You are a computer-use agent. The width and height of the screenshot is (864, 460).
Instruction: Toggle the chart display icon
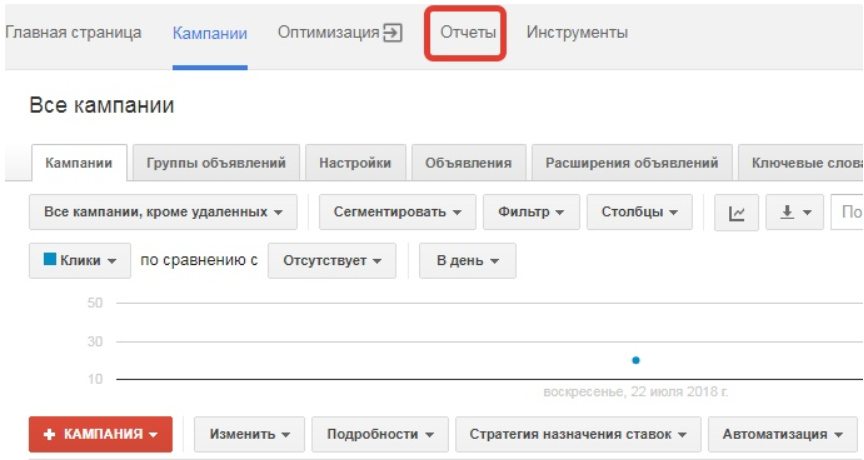coord(736,213)
